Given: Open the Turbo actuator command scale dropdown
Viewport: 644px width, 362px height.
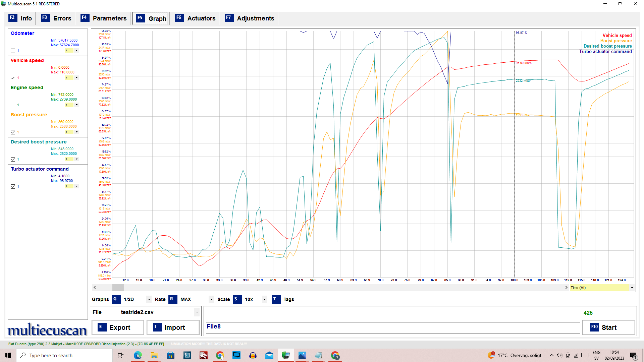Looking at the screenshot, I should [x=76, y=186].
